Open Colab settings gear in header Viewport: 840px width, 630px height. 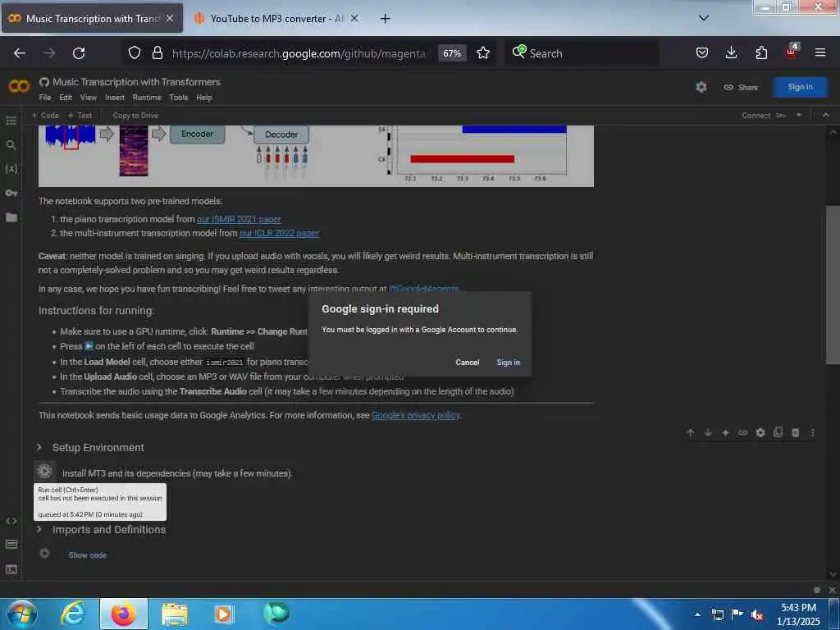701,87
